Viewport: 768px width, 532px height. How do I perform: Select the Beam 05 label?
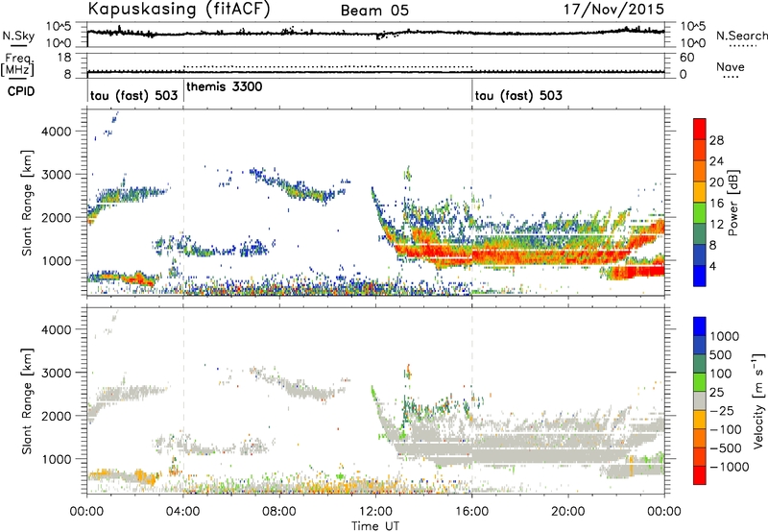coord(374,11)
